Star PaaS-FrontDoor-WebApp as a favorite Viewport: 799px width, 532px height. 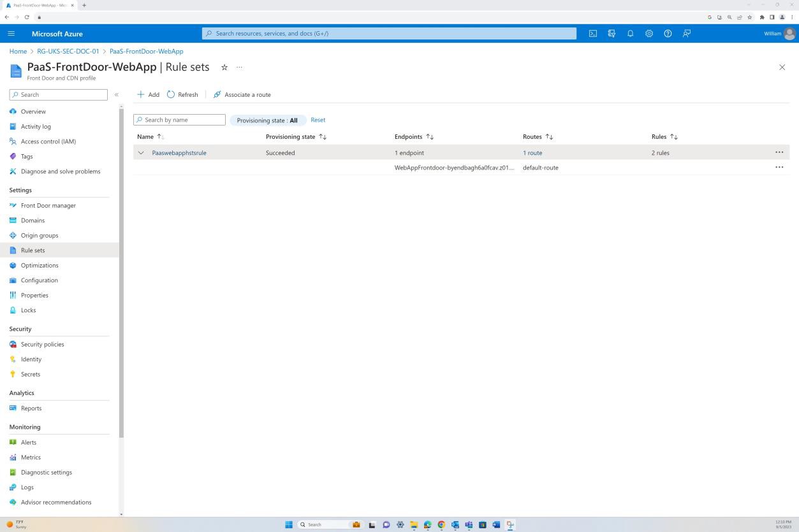coord(224,67)
